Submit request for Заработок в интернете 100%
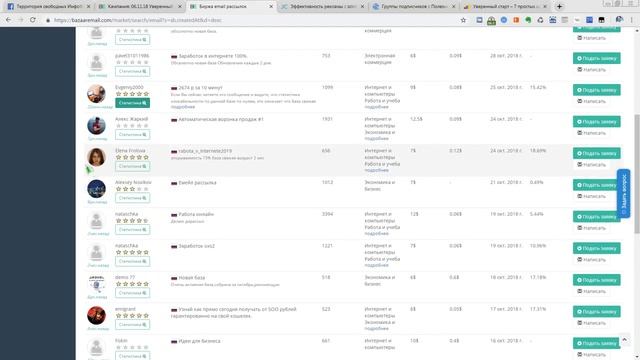The width and height of the screenshot is (640, 360). tap(596, 58)
